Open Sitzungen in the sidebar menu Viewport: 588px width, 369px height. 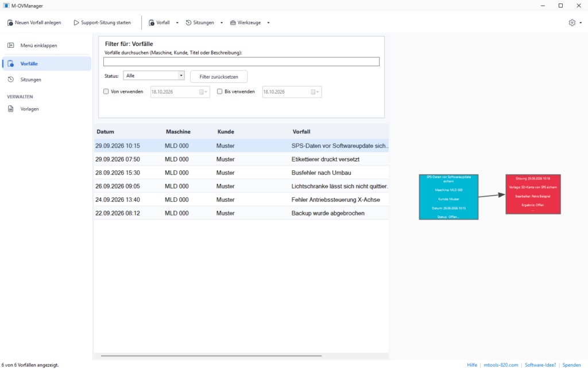(x=47, y=79)
